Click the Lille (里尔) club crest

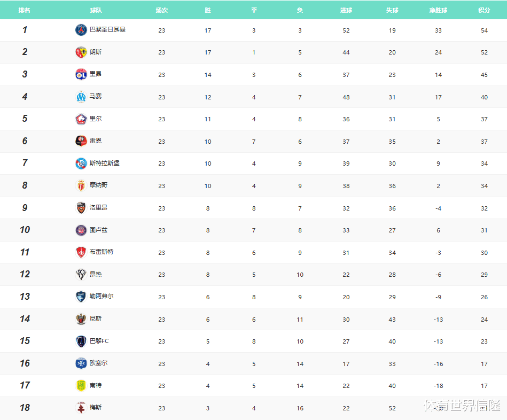(81, 119)
